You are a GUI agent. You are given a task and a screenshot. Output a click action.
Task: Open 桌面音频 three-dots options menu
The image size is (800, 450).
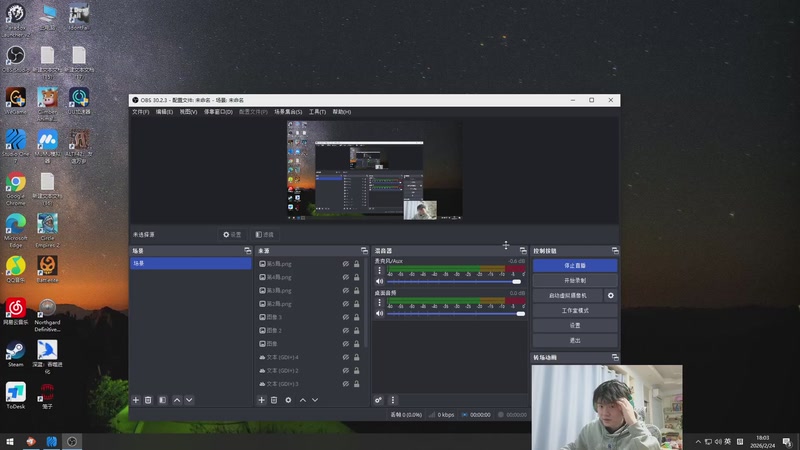tap(379, 303)
